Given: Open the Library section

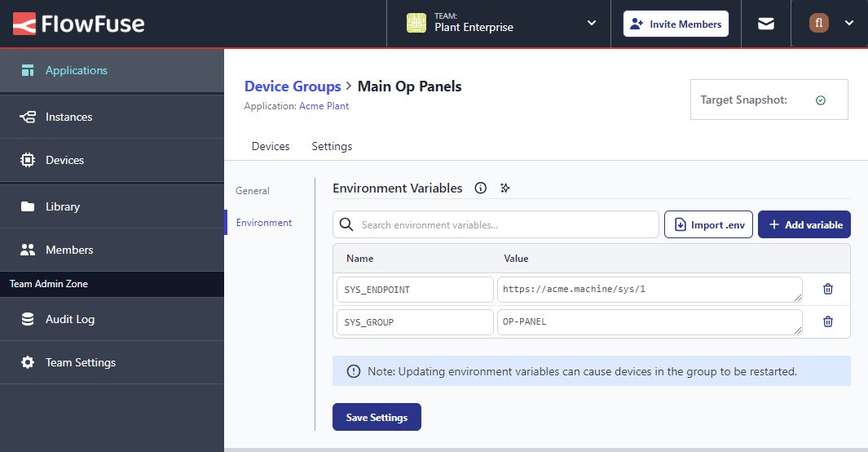Looking at the screenshot, I should (x=112, y=206).
